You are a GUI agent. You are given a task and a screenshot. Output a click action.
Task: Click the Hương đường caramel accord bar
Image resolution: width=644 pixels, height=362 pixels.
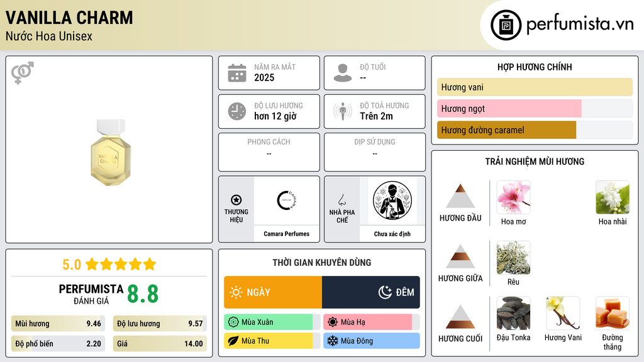point(535,129)
